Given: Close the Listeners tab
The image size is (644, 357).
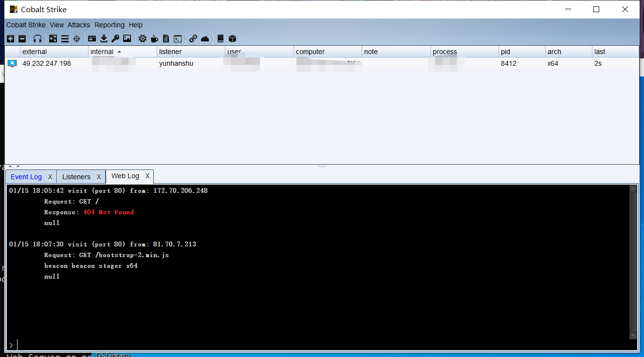Looking at the screenshot, I should click(x=99, y=177).
